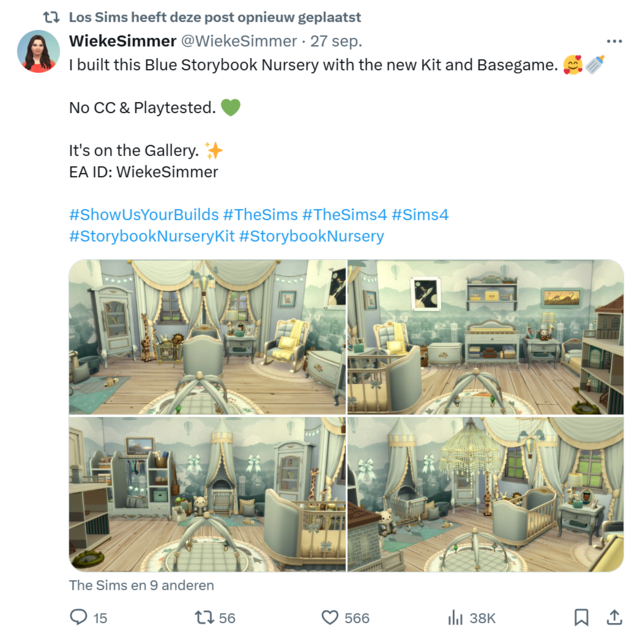Image resolution: width=640 pixels, height=639 pixels.
Task: Repost this post using the retweet icon
Action: (x=204, y=617)
